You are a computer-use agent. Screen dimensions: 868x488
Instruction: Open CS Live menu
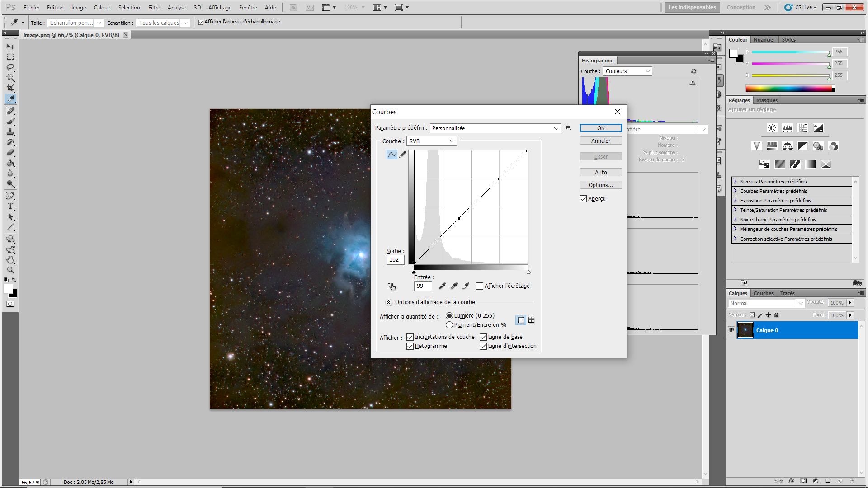coord(801,7)
